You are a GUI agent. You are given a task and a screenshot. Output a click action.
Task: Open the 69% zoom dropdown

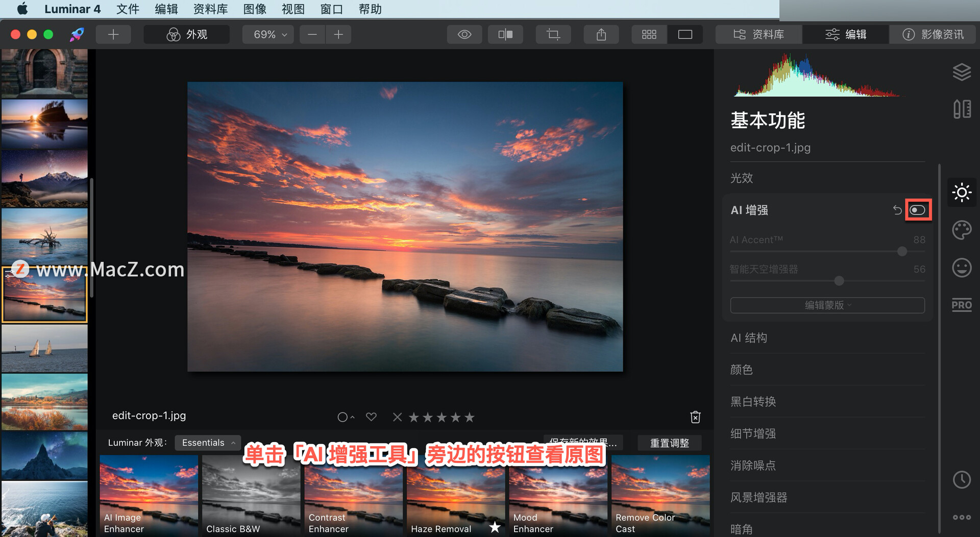[x=269, y=34]
